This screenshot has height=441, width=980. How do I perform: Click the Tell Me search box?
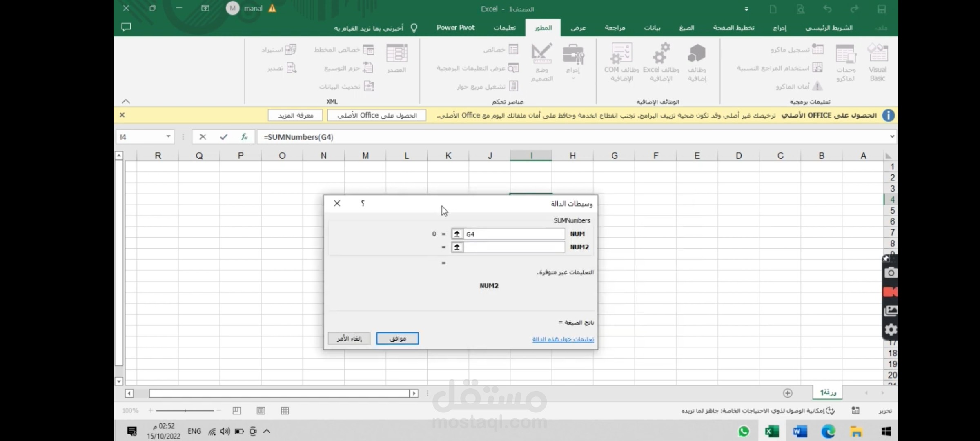376,28
